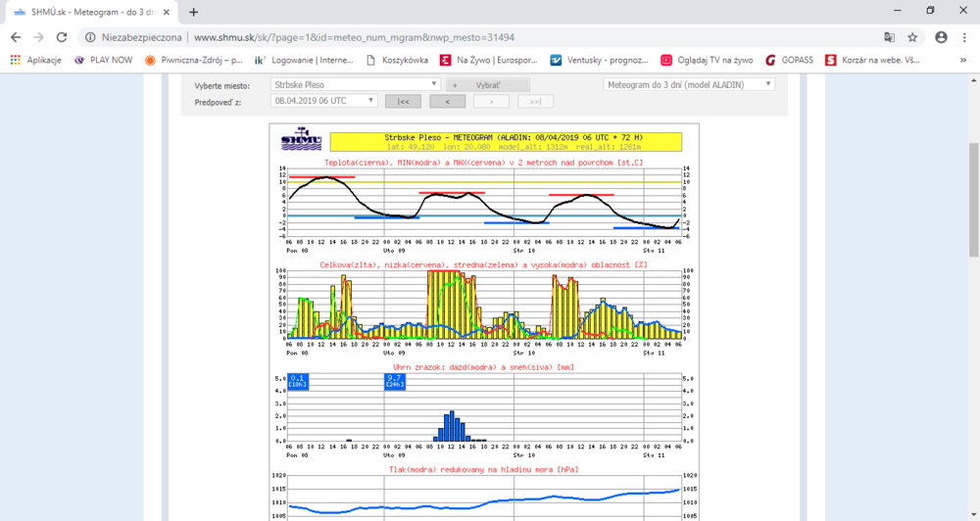Open Chrome three-dot menu
Screen dimensions: 980x521
965,37
